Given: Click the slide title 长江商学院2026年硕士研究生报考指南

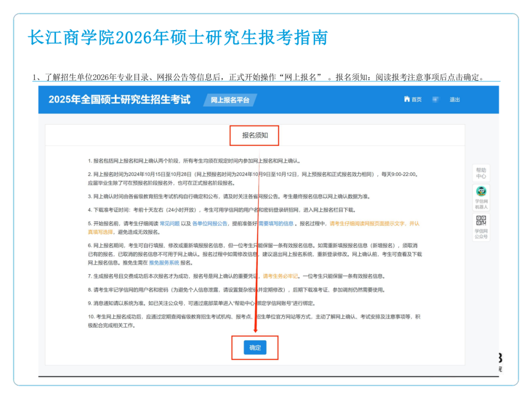Looking at the screenshot, I should point(177,38).
